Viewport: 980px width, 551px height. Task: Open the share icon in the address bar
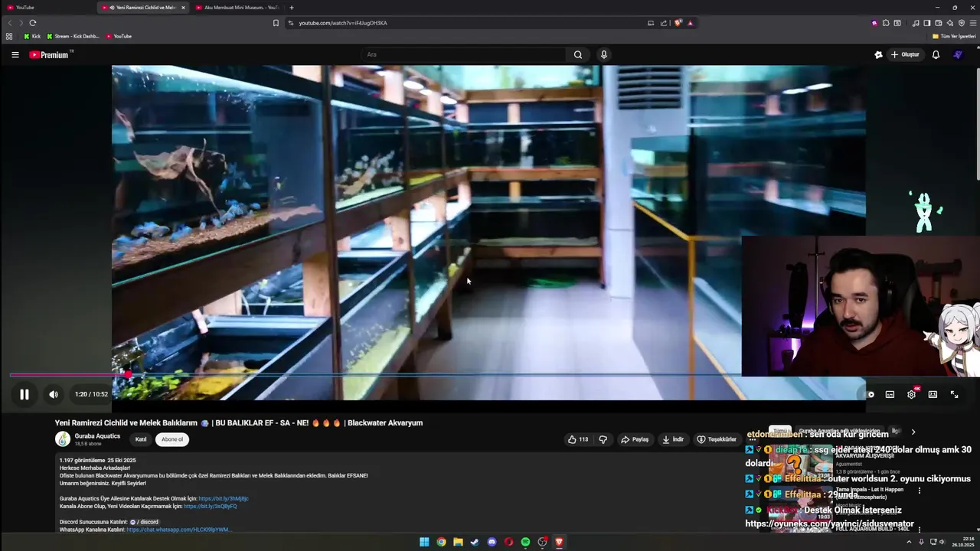664,23
